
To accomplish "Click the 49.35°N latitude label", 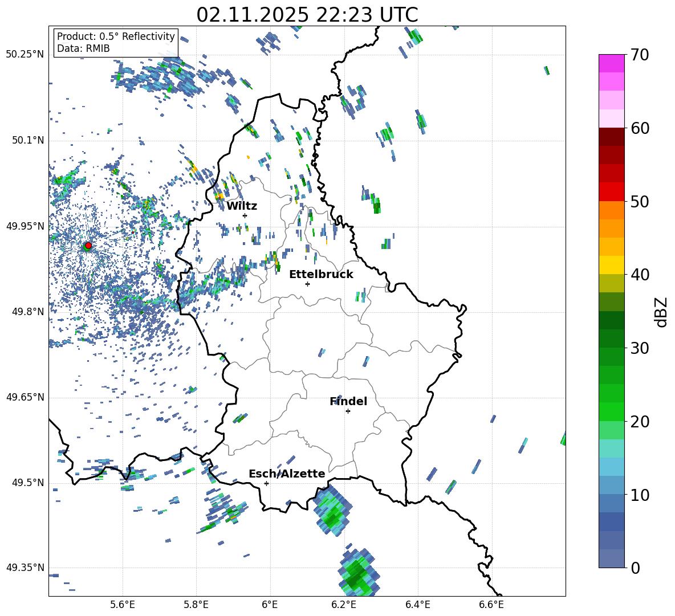I will [x=25, y=568].
